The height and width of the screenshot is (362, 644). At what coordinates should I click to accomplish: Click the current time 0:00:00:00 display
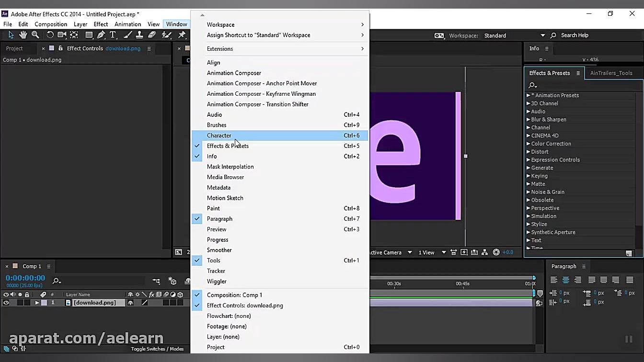pyautogui.click(x=25, y=278)
